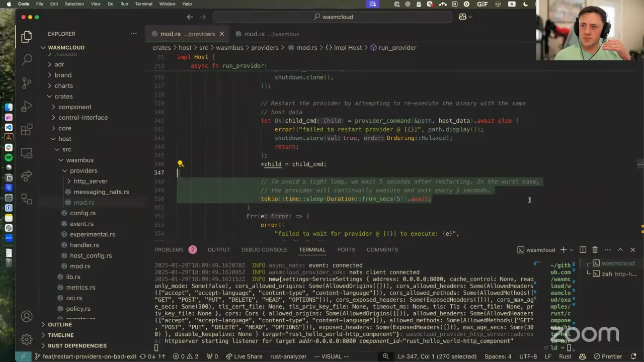The image size is (644, 362).
Task: Expand the OUTLINE section
Action: click(60, 325)
